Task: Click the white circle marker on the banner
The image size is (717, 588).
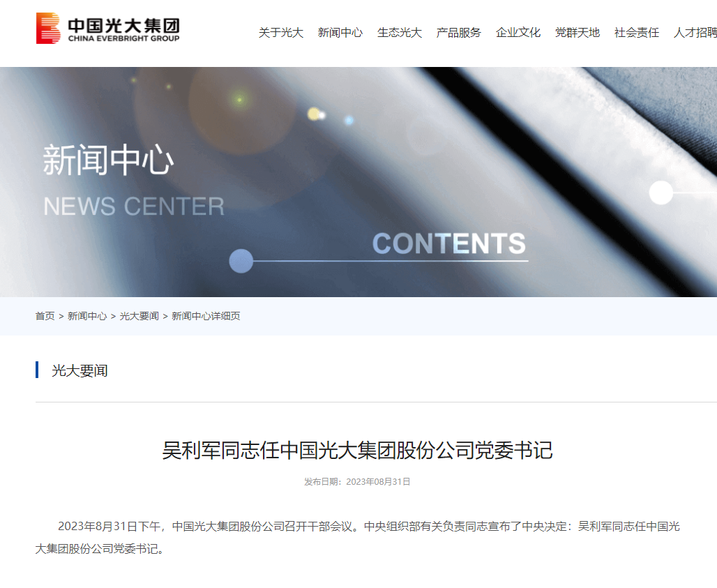Action: coord(661,193)
